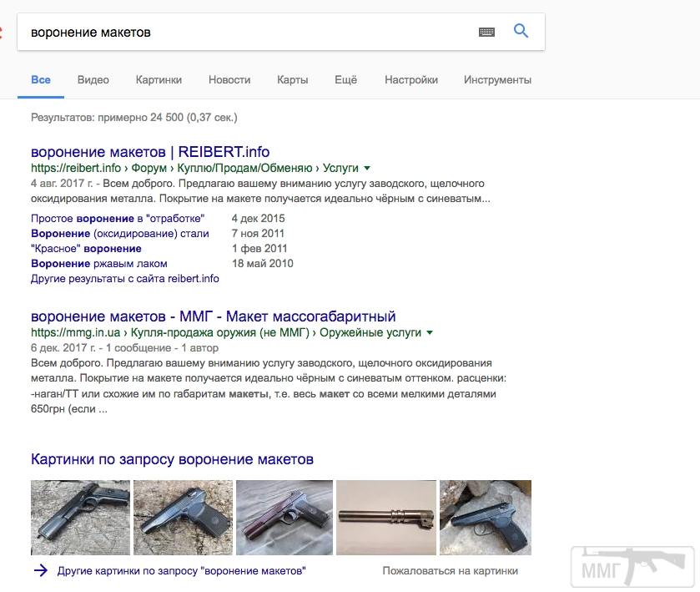The height and width of the screenshot is (592, 700).
Task: Open sitelink "Воронение (оксидирование) стали"
Action: tap(119, 233)
